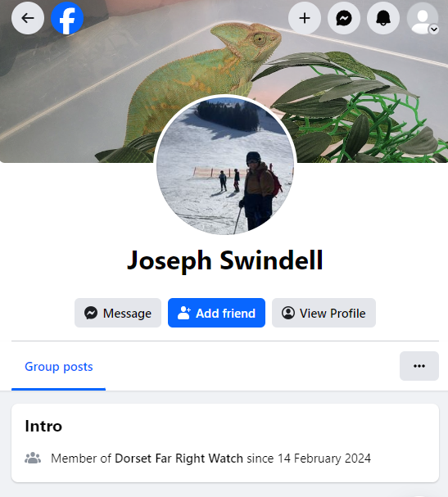Add Joseph Swindell as a friend

pos(216,313)
